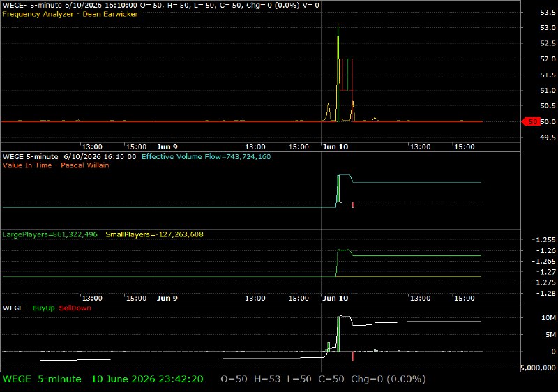Click the 52.0 price axis label
The width and height of the screenshot is (558, 392).
click(x=548, y=59)
